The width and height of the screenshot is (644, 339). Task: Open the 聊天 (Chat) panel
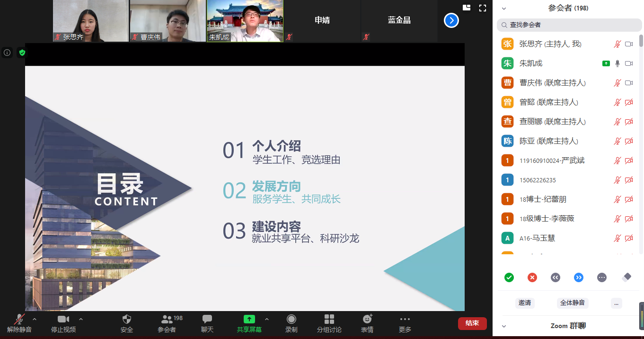(207, 323)
